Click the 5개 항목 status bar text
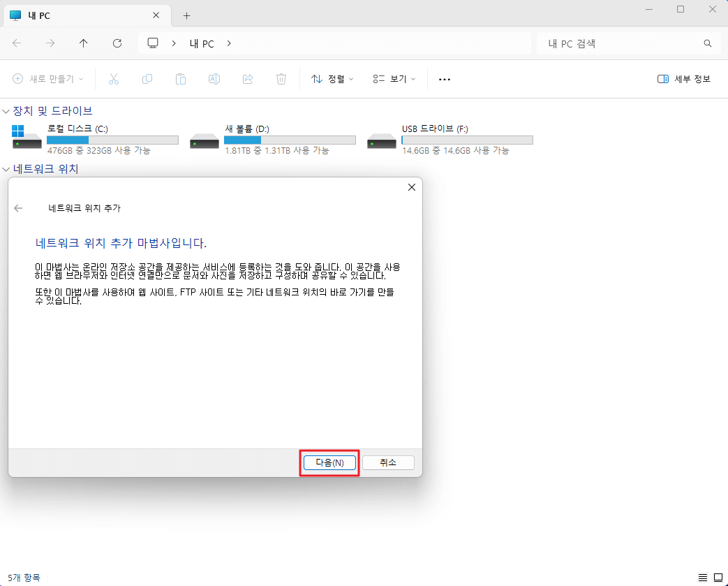 point(24,578)
